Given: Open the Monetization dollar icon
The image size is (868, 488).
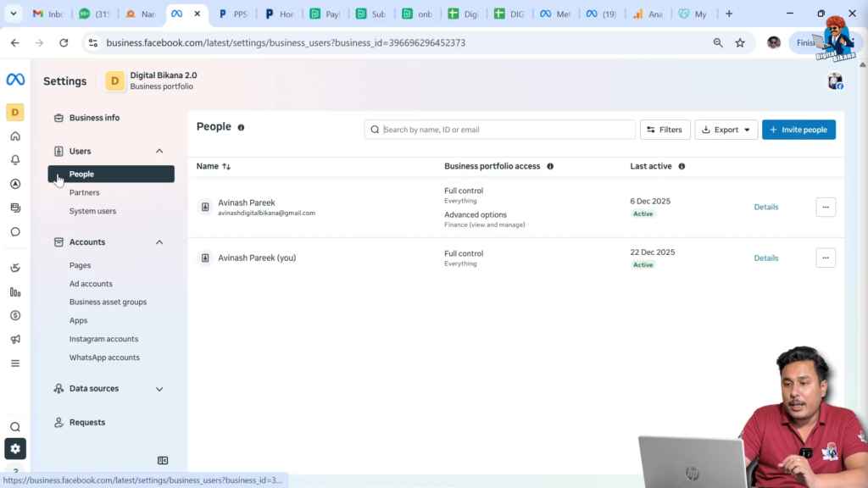Looking at the screenshot, I should tap(15, 315).
